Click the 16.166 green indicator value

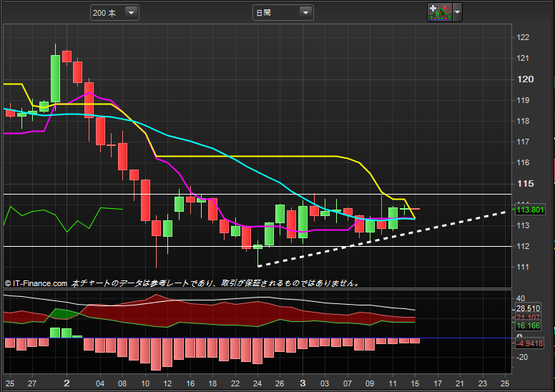tap(528, 325)
